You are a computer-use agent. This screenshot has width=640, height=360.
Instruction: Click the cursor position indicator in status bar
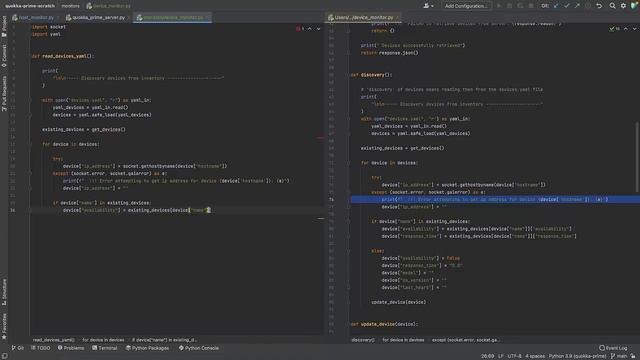(487, 356)
